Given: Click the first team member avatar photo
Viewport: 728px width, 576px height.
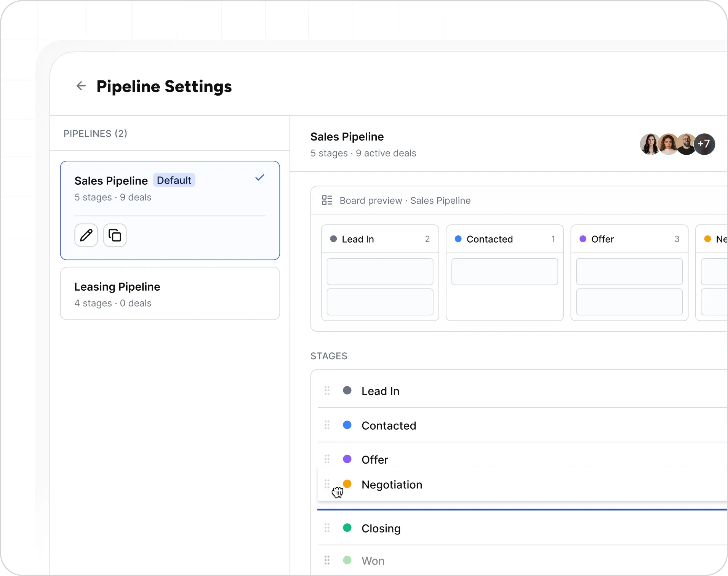Looking at the screenshot, I should click(x=650, y=144).
